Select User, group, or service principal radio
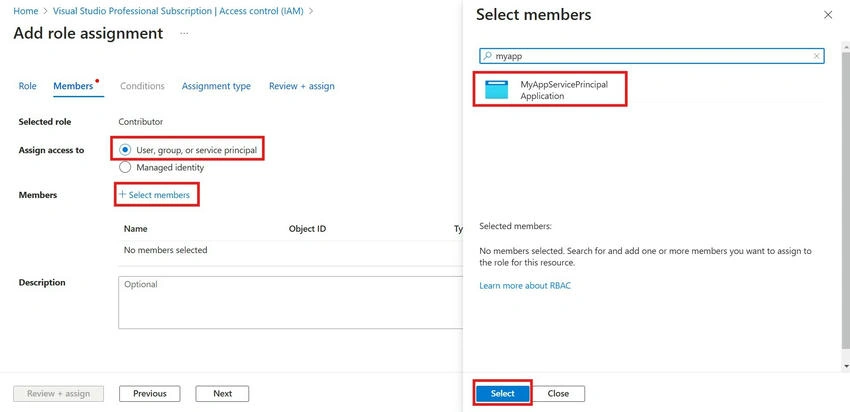 pos(125,150)
